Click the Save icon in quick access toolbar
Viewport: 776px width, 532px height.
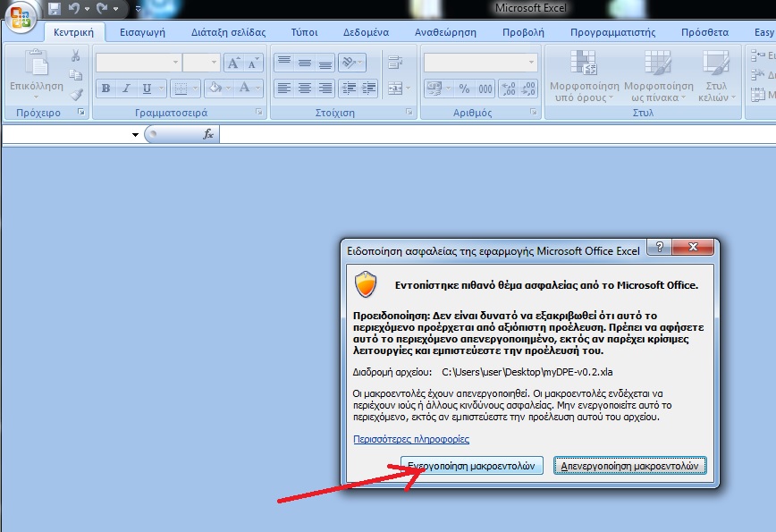pyautogui.click(x=55, y=9)
